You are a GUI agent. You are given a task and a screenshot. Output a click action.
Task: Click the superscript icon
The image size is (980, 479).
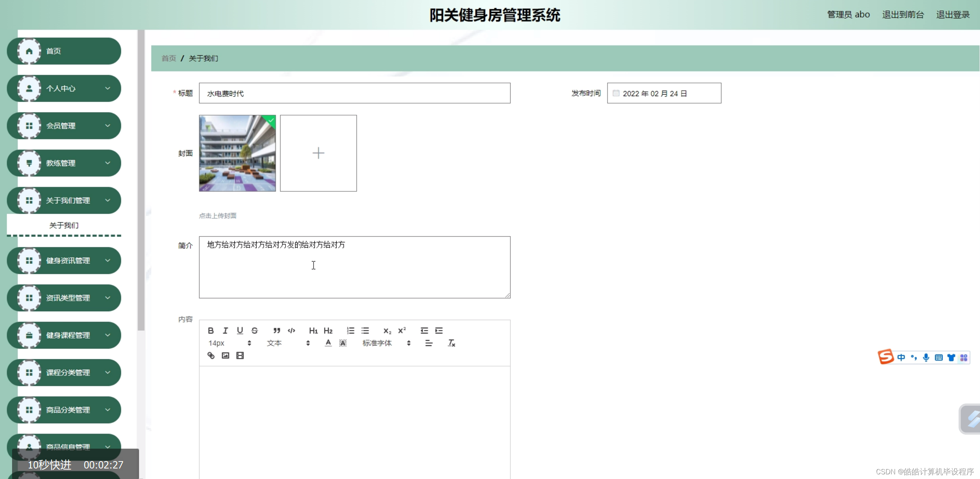coord(402,330)
